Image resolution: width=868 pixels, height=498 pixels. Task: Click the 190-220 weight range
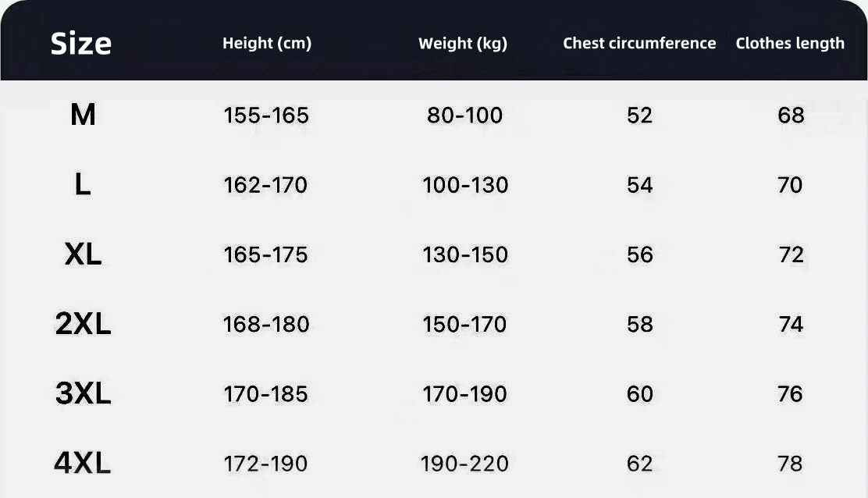pos(464,464)
